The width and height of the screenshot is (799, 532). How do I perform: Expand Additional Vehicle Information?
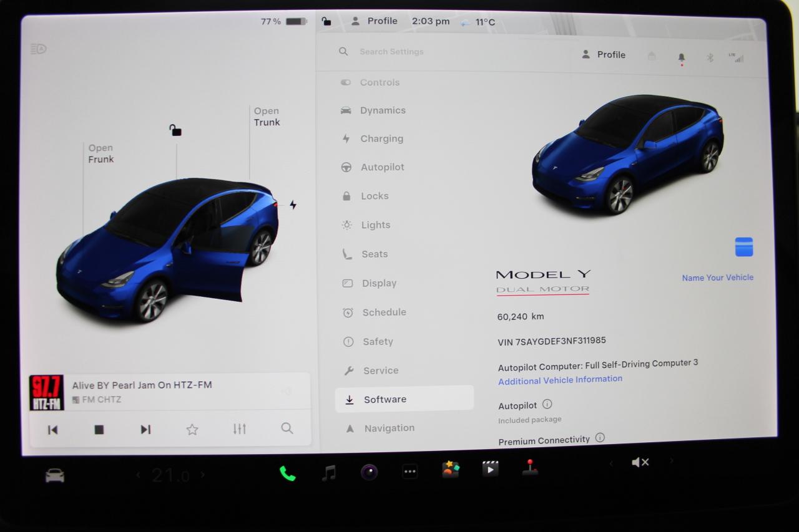click(560, 379)
